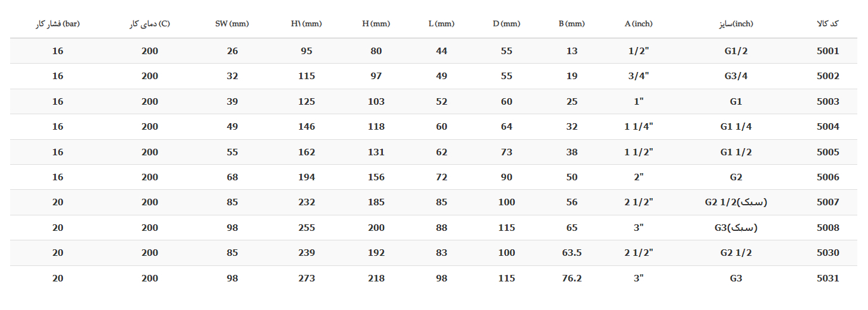Select the A (inch) column header
The height and width of the screenshot is (310, 868).
(639, 24)
